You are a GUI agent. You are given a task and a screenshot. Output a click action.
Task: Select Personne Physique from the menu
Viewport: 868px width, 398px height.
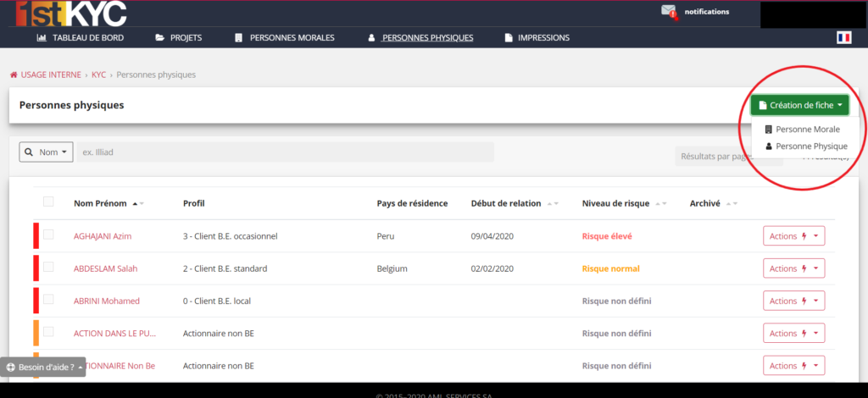[806, 146]
